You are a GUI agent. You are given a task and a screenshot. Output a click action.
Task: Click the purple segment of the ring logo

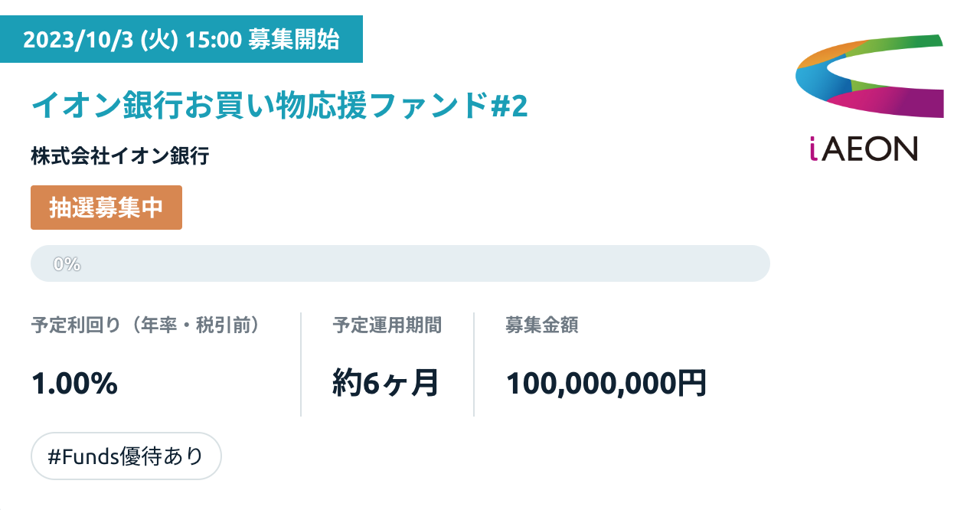tap(919, 104)
